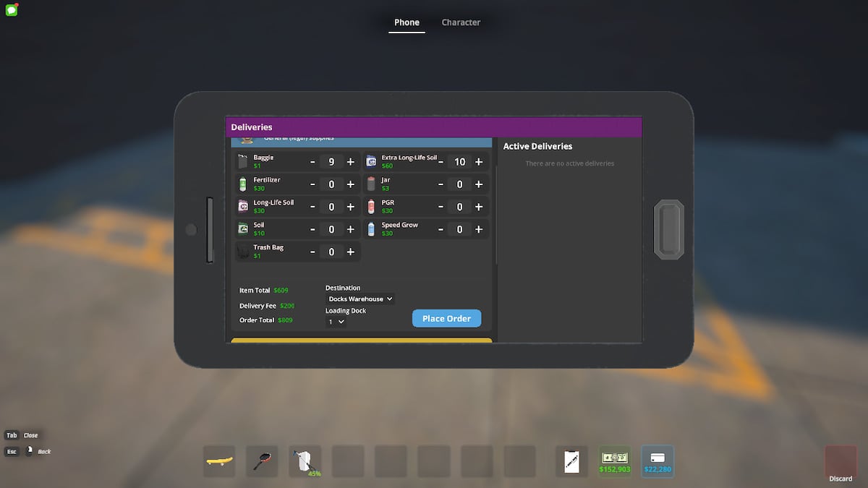Click the phone's home button
Image resolution: width=868 pixels, height=488 pixels.
point(668,230)
